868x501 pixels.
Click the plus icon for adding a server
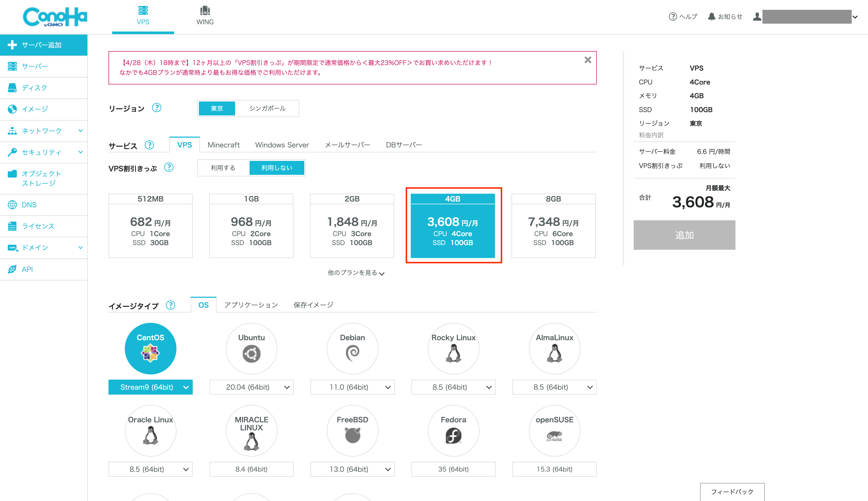pyautogui.click(x=12, y=45)
